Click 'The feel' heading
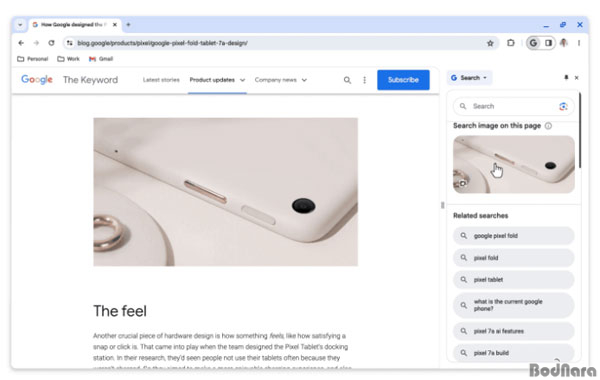The height and width of the screenshot is (380, 600). 120,311
